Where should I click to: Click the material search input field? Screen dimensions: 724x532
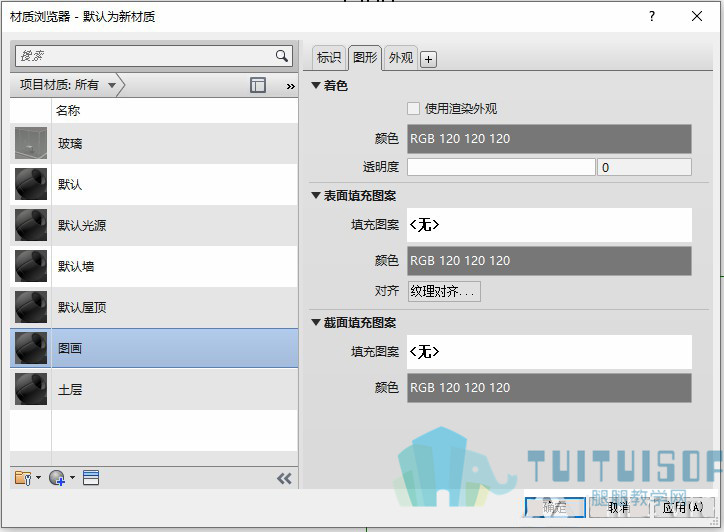pos(145,56)
